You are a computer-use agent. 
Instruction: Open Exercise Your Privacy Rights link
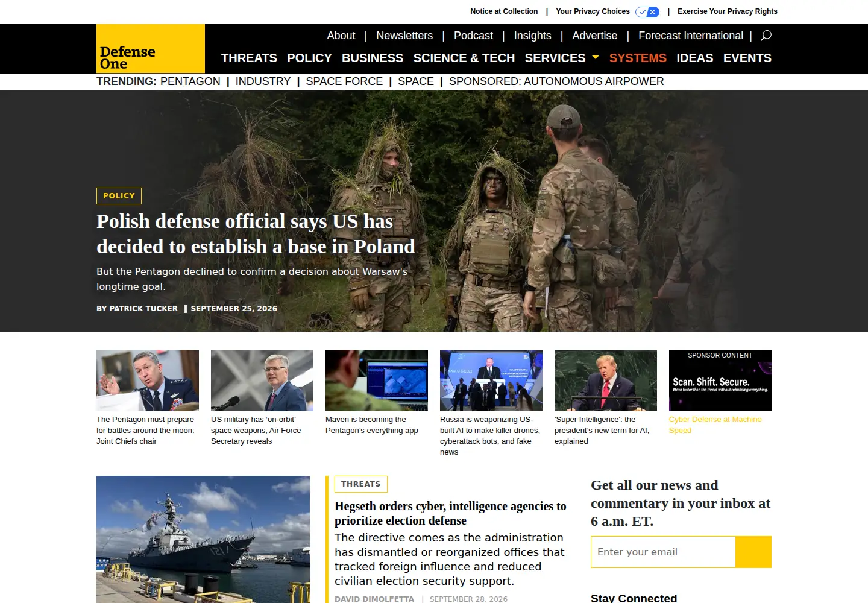coord(728,11)
